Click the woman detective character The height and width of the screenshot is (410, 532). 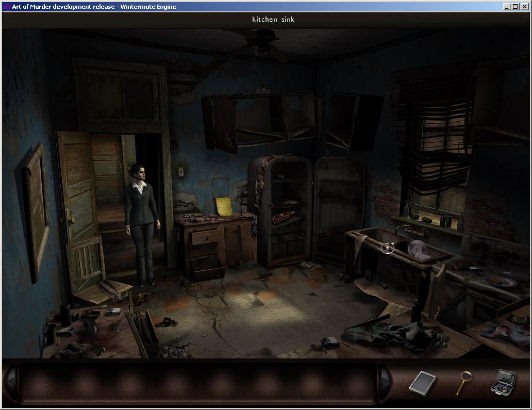141,225
